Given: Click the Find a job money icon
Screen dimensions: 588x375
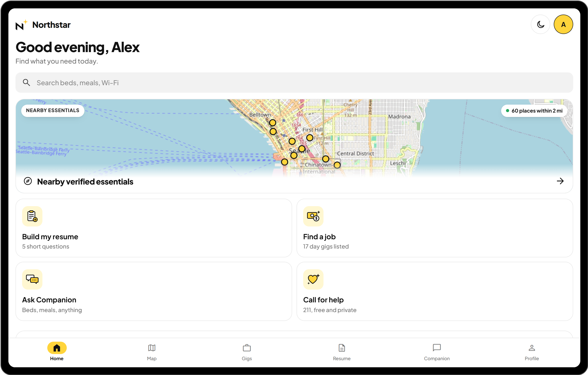Looking at the screenshot, I should coord(313,216).
